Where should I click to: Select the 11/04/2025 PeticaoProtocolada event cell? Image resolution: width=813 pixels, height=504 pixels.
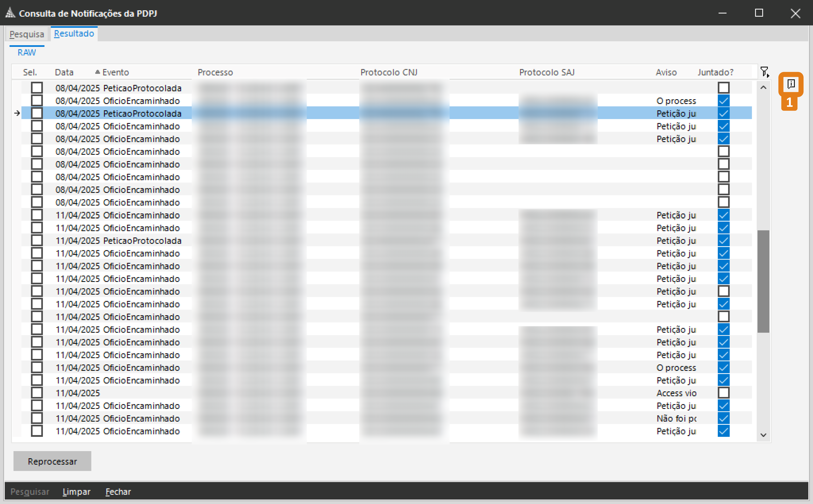click(x=142, y=241)
